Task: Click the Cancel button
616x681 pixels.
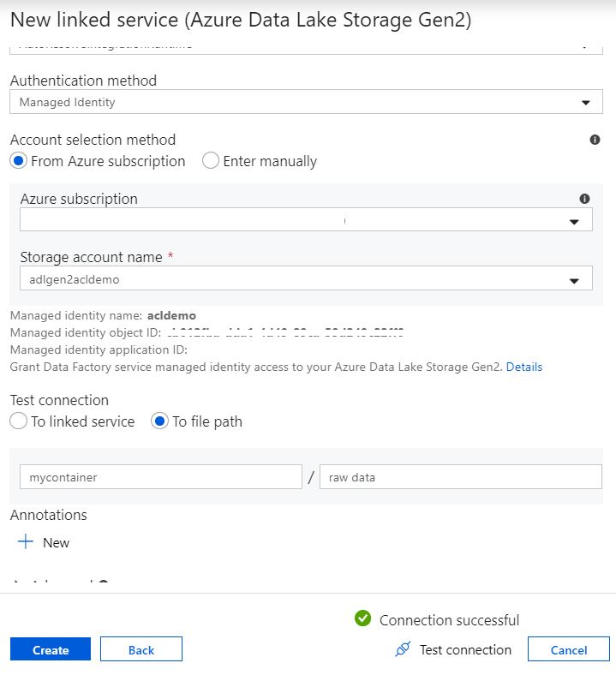Action: (569, 649)
